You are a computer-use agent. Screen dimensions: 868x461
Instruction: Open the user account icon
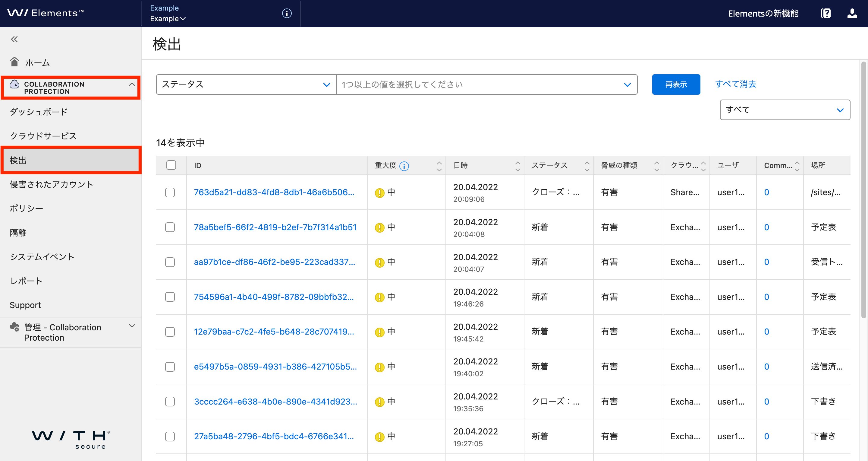click(852, 13)
